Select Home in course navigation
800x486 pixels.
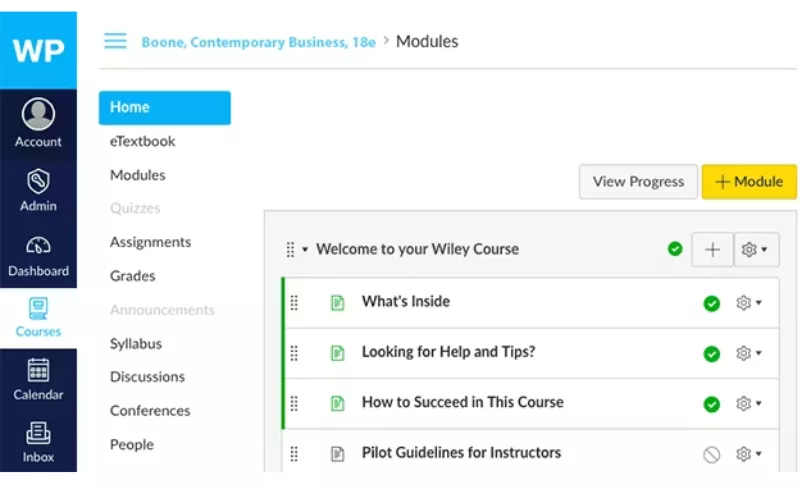point(164,108)
